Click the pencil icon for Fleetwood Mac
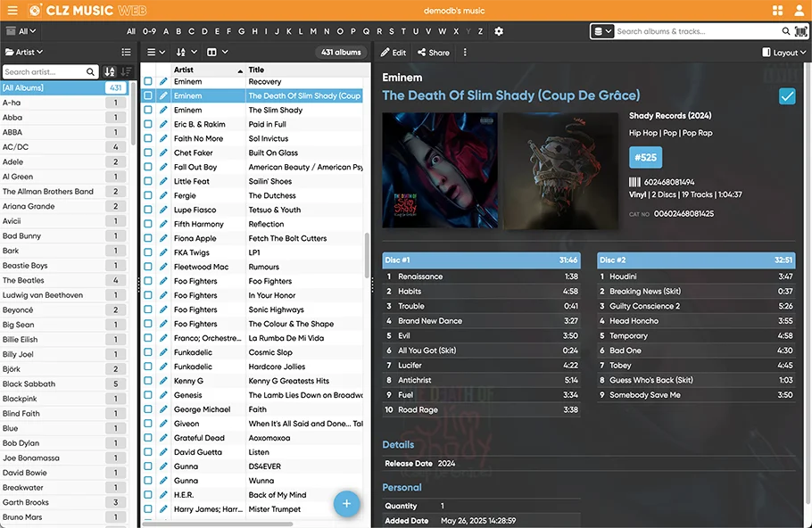Viewport: 812px width, 528px height. pyautogui.click(x=163, y=267)
